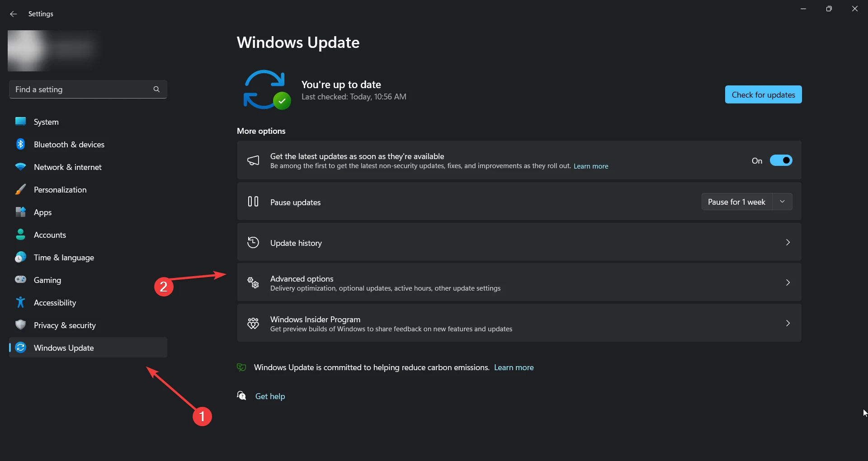Image resolution: width=868 pixels, height=461 pixels.
Task: Expand Windows Insider Program chevron
Action: 788,324
